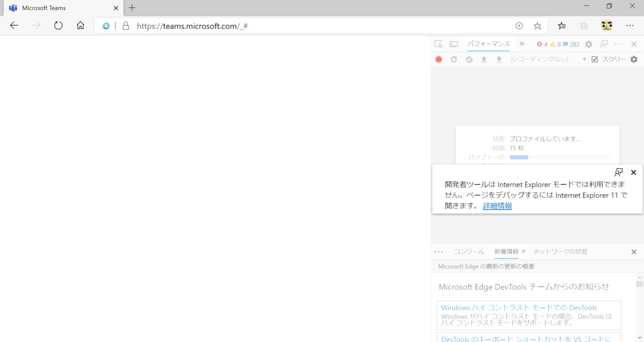This screenshot has height=342, width=644.
Task: Uncheck the スクリー screenshots checkbox
Action: (x=595, y=60)
